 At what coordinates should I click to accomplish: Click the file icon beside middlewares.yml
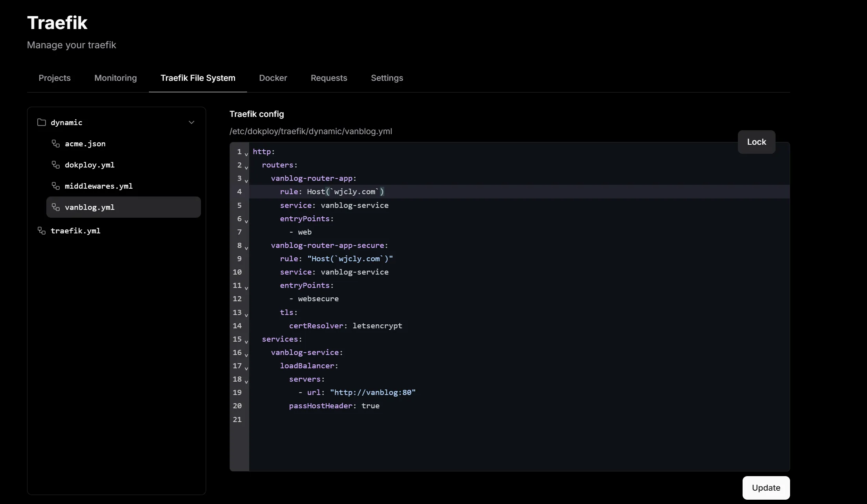coord(56,186)
